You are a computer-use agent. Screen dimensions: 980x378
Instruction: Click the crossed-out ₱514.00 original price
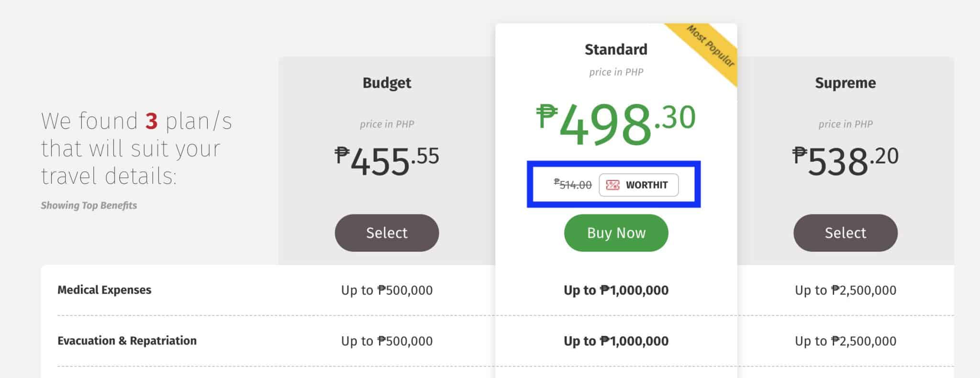[x=573, y=185]
